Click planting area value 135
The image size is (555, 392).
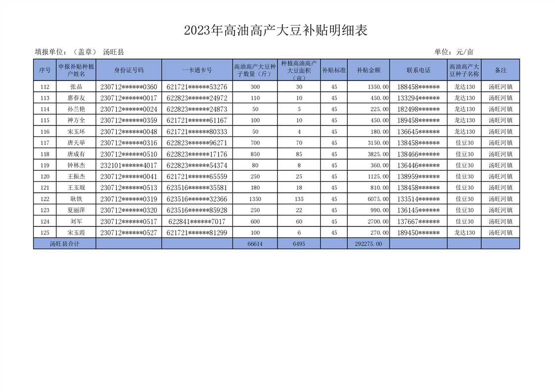(x=299, y=199)
